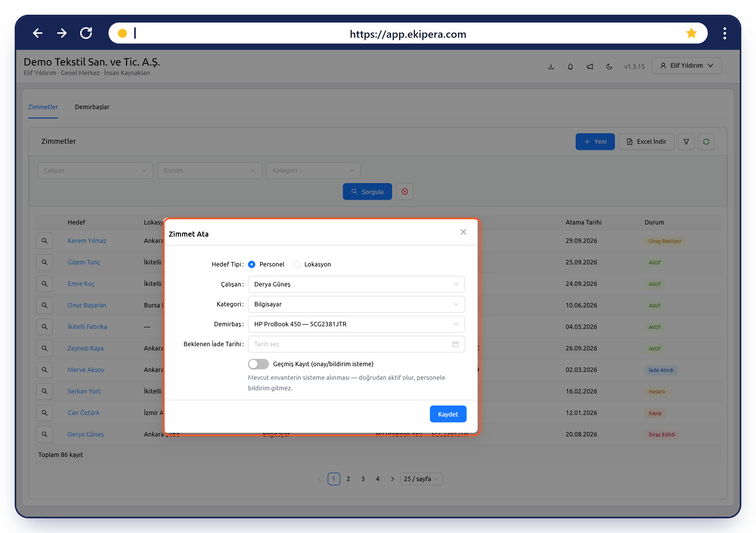
Task: Click the Yeni button
Action: click(595, 142)
